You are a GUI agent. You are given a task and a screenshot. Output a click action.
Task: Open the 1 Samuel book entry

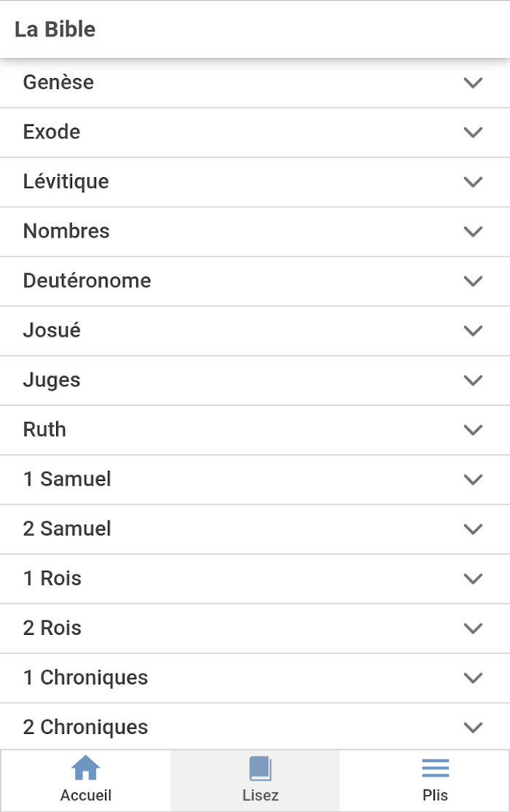(255, 480)
